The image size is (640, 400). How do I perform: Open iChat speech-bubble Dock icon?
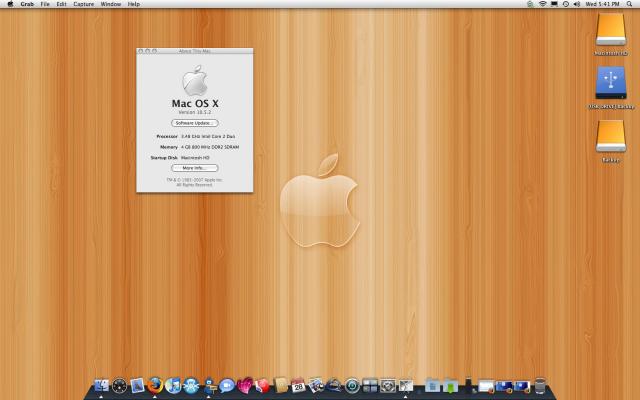tap(227, 385)
